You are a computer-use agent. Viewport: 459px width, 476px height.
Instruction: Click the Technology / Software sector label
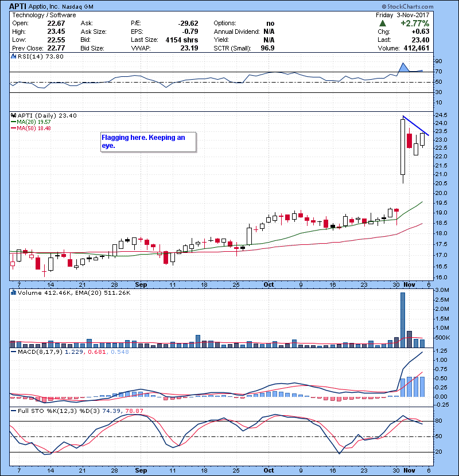44,15
